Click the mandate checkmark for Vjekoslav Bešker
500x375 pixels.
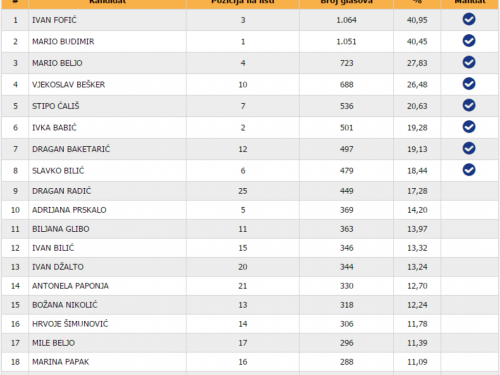[x=469, y=84]
